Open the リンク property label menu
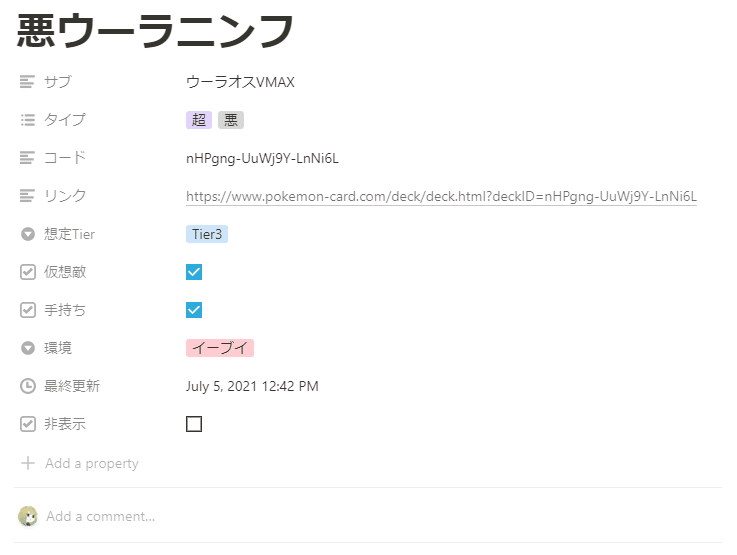The height and width of the screenshot is (555, 737). (x=65, y=195)
